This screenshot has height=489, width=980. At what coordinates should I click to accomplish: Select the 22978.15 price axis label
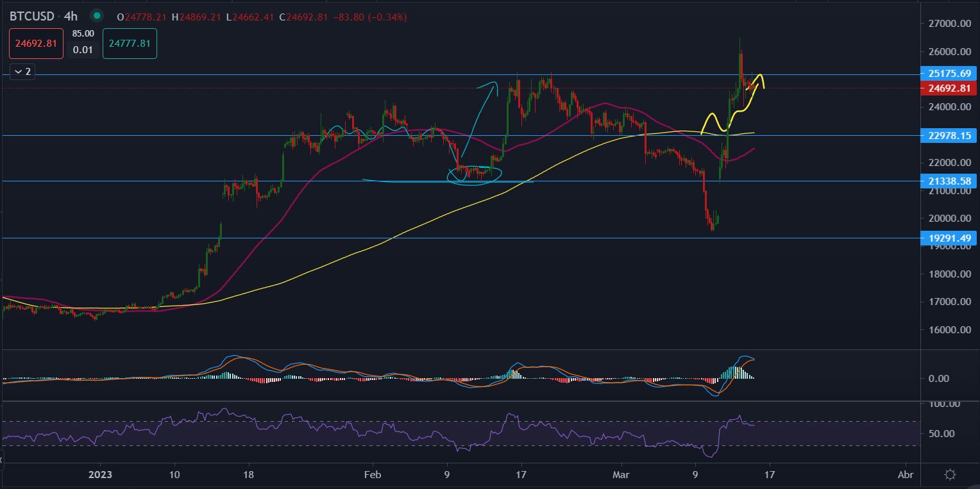tap(949, 135)
